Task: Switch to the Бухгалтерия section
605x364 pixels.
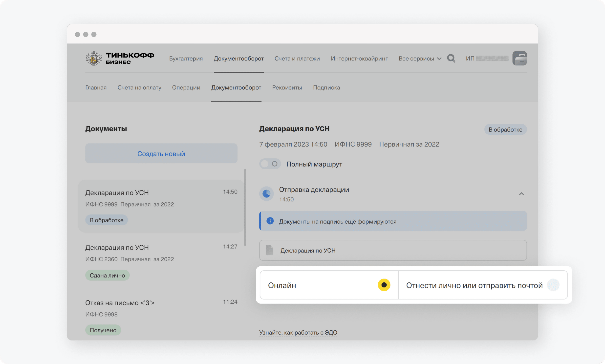Action: tap(186, 58)
